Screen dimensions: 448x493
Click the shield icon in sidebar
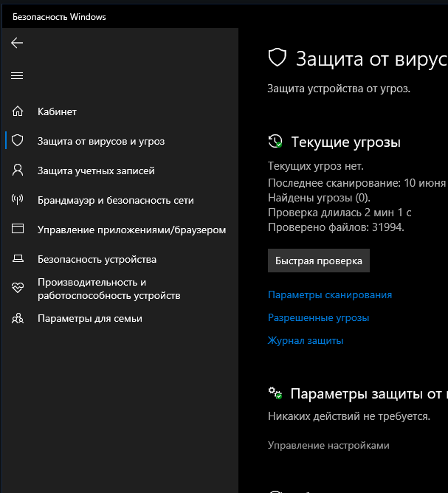point(18,141)
